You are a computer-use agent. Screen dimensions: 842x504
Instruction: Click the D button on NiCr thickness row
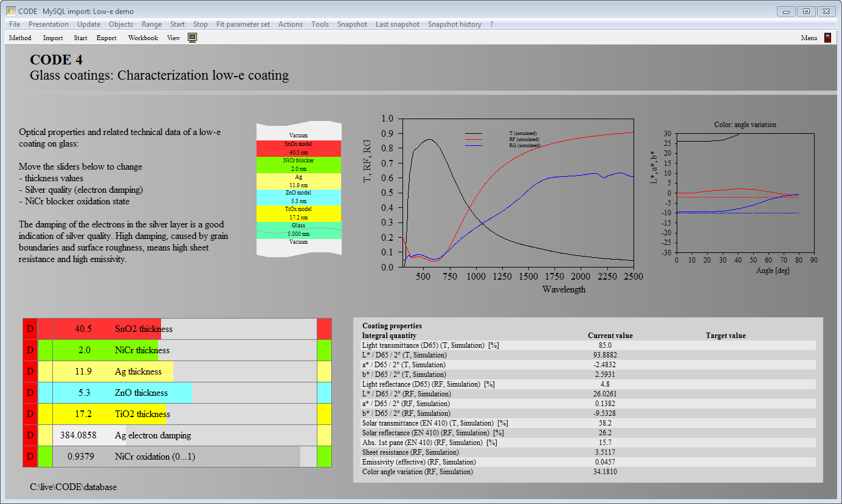point(30,350)
